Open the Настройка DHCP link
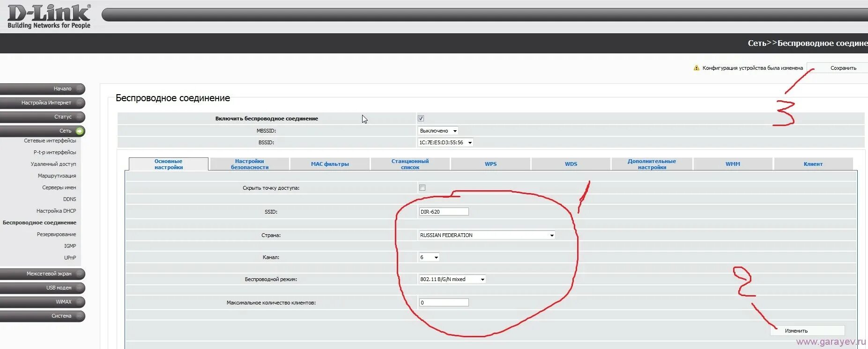This screenshot has width=868, height=349. tap(56, 211)
